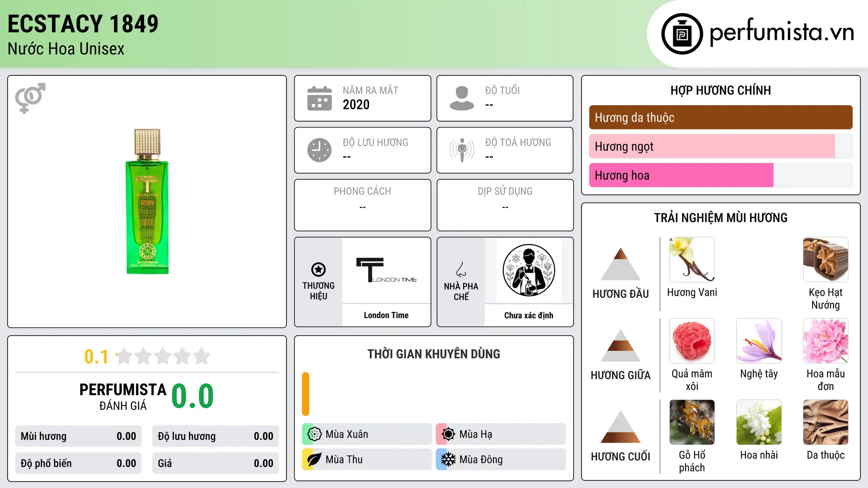Click the five-star rating icons
The image size is (868, 488).
tap(163, 356)
